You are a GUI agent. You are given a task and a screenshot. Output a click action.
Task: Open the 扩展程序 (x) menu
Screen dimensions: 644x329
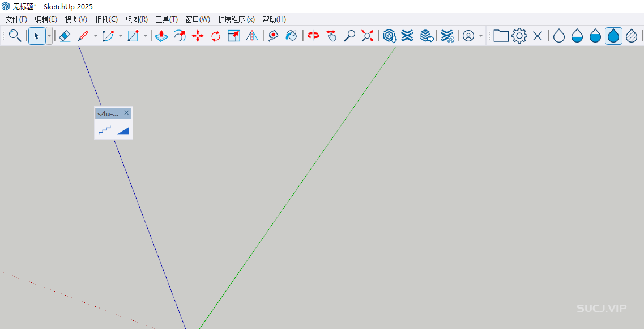click(x=236, y=19)
